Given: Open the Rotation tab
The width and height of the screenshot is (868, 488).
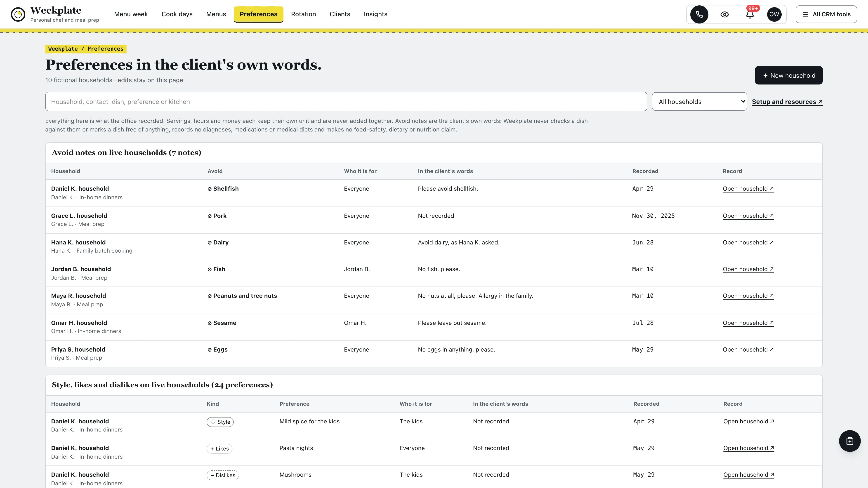Looking at the screenshot, I should coord(303,14).
